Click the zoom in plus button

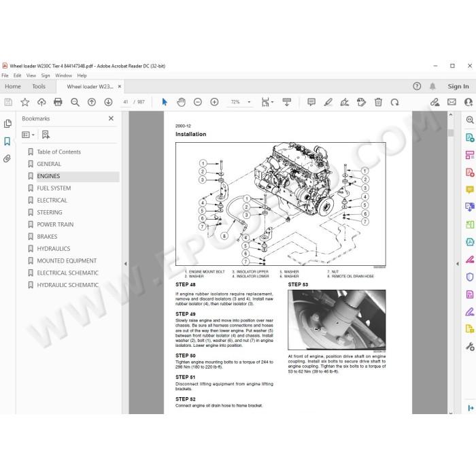214,102
